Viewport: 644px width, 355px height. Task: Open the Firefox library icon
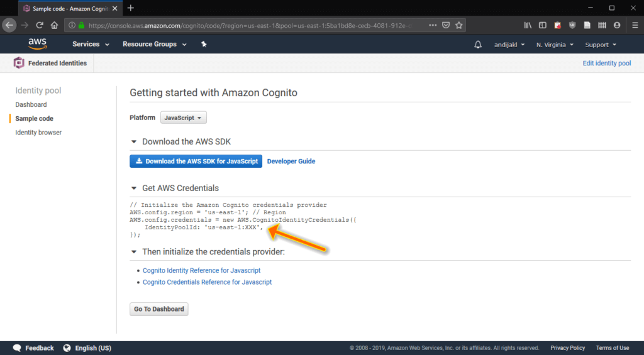[x=528, y=25]
